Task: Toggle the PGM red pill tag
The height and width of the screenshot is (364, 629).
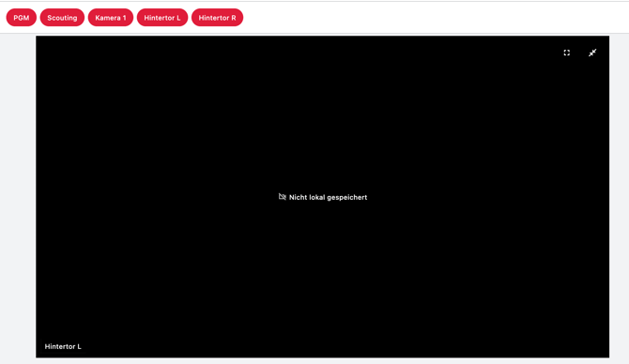Action: 22,18
